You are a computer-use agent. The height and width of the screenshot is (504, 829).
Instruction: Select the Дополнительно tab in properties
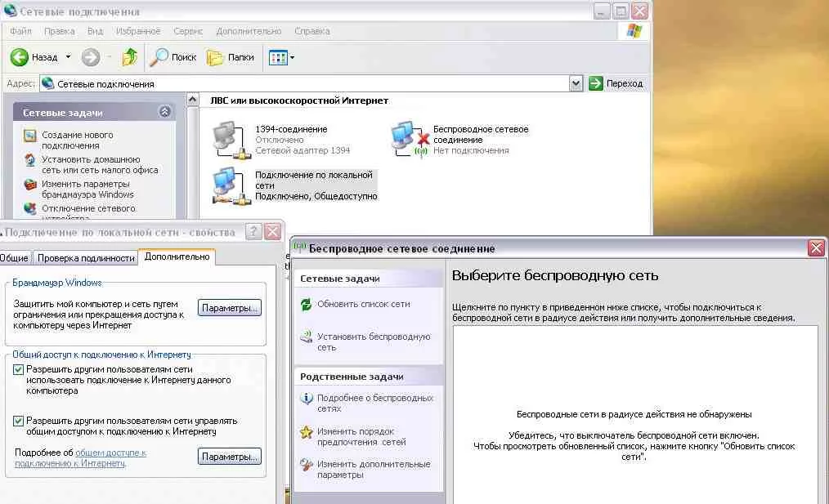pos(177,256)
